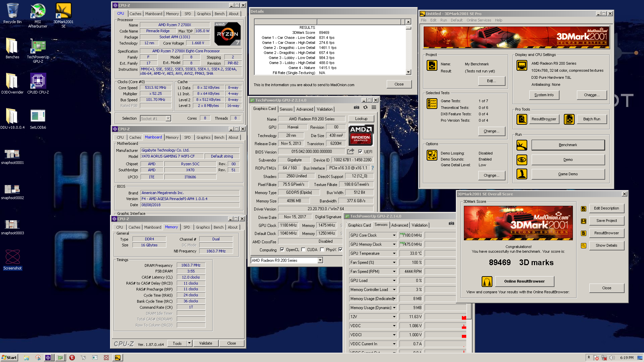The image size is (644, 362).
Task: Click Batch Run icon in Pro Tools
Action: 569,119
